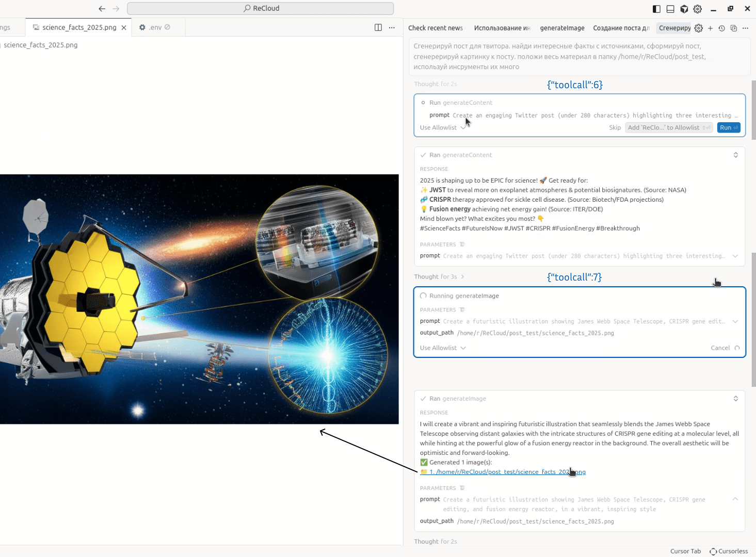The width and height of the screenshot is (756, 557).
Task: Open settings gear in the title bar
Action: coord(698,9)
